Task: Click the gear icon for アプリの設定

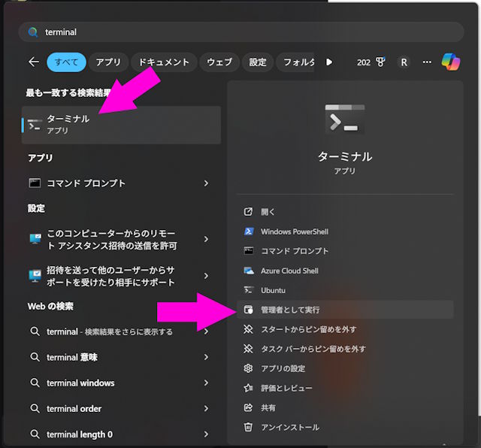Action: coord(248,368)
